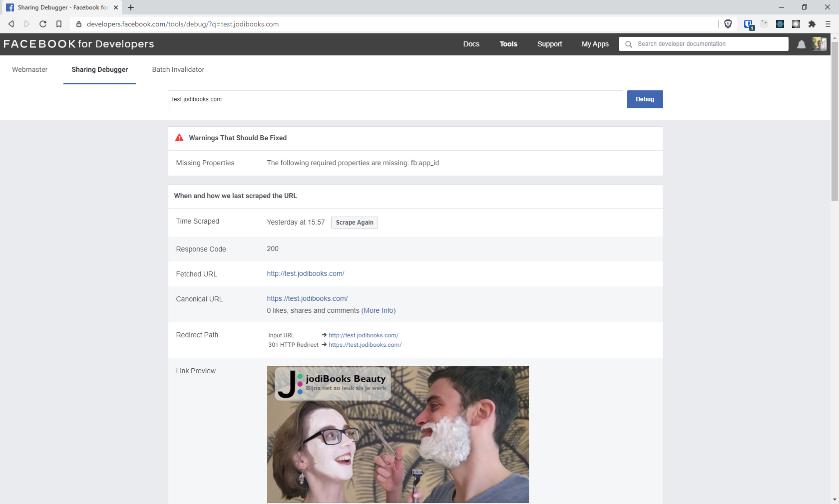Click the blue Debug button

[x=645, y=99]
